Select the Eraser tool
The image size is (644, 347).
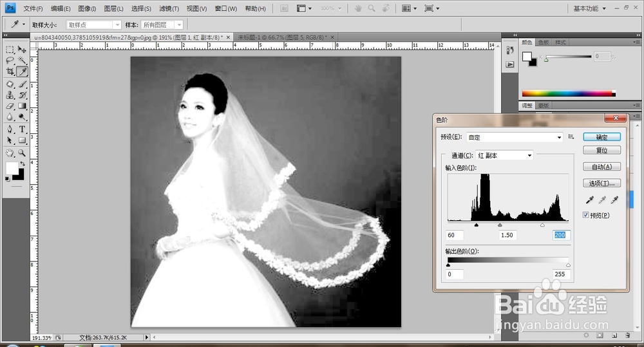click(10, 106)
